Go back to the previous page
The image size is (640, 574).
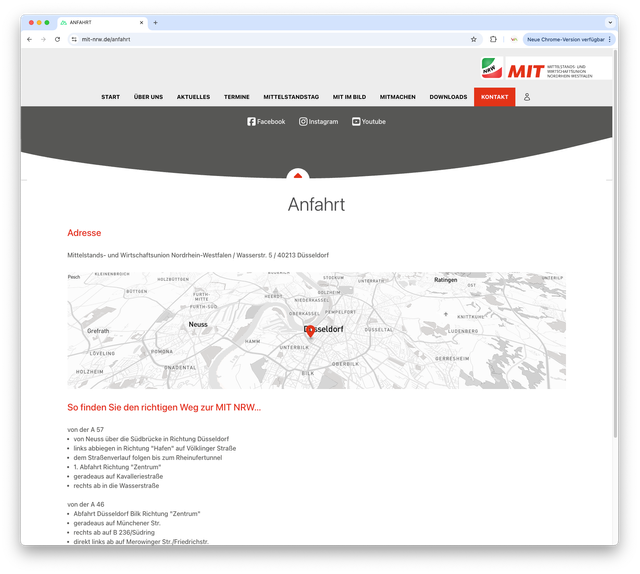[29, 39]
